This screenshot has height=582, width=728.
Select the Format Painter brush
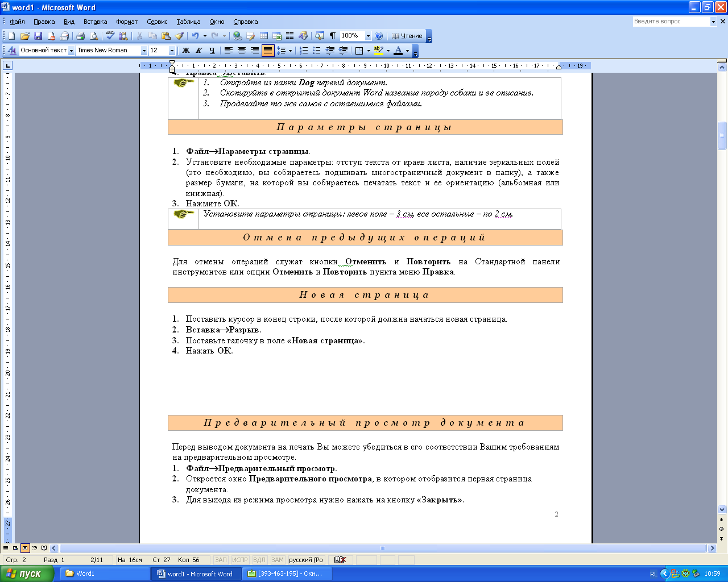tap(179, 36)
